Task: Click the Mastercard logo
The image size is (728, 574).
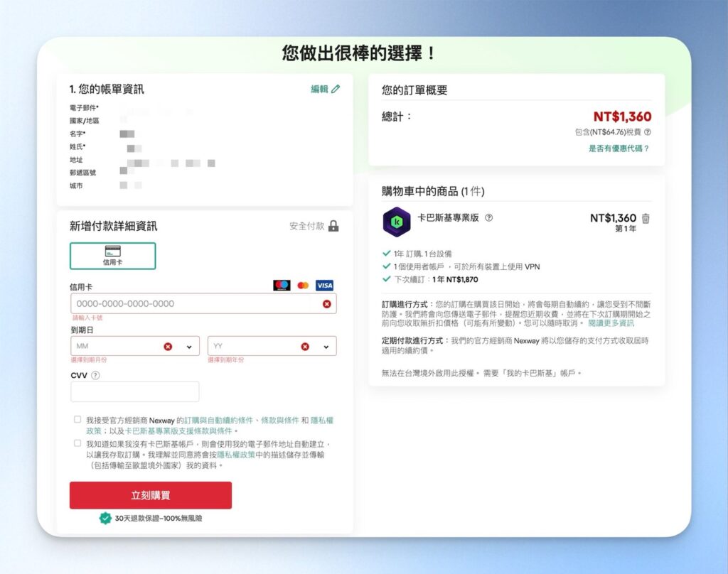Action: (x=303, y=286)
